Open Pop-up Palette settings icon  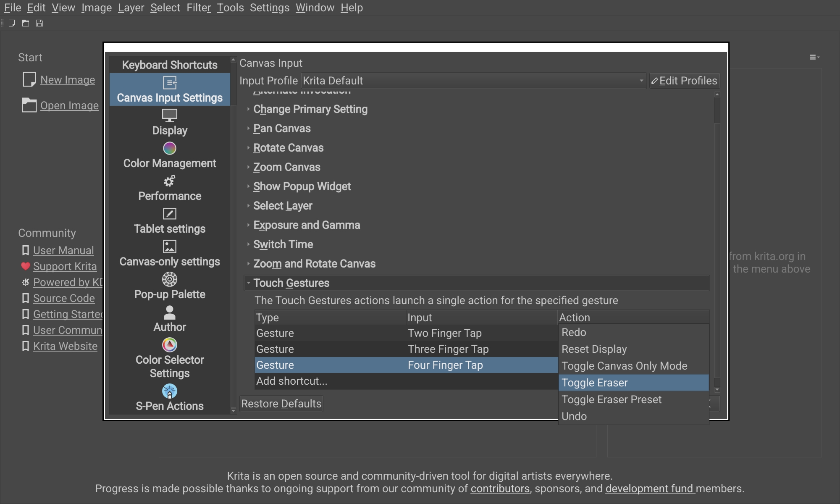click(169, 279)
